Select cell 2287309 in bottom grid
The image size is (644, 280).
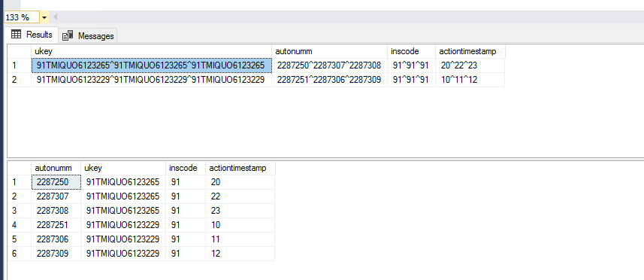point(56,254)
